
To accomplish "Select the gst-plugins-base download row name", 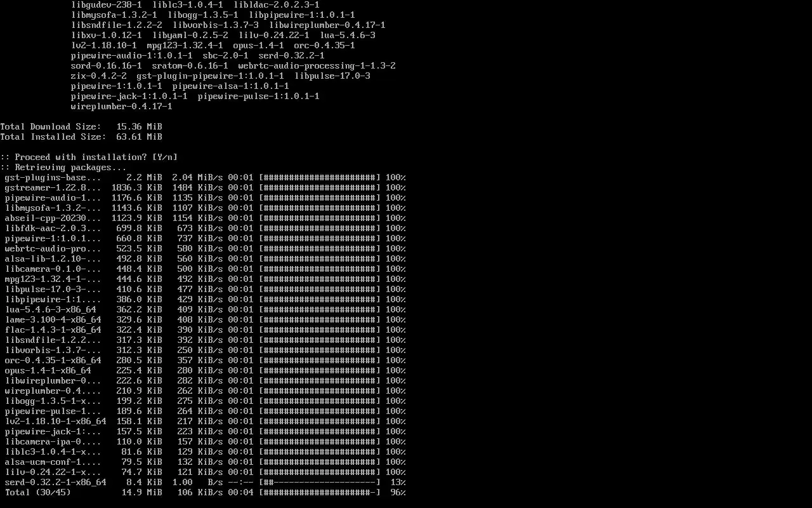I will click(53, 178).
